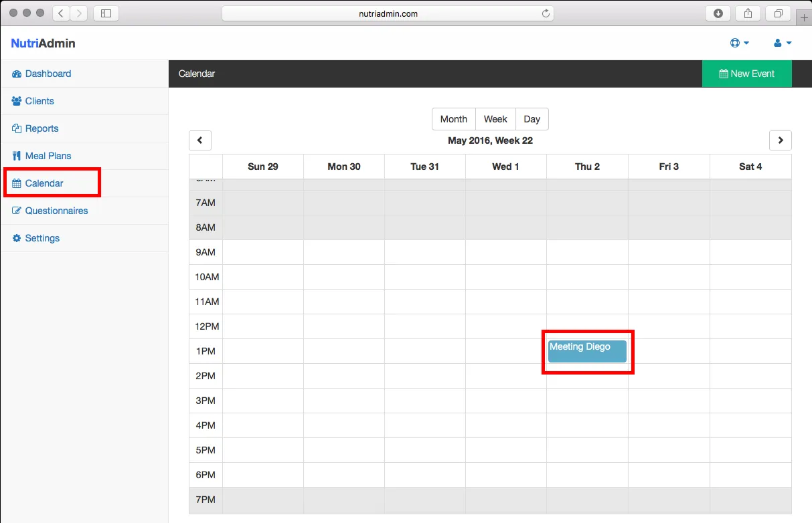Expand the help lifebuoy dropdown

(739, 43)
